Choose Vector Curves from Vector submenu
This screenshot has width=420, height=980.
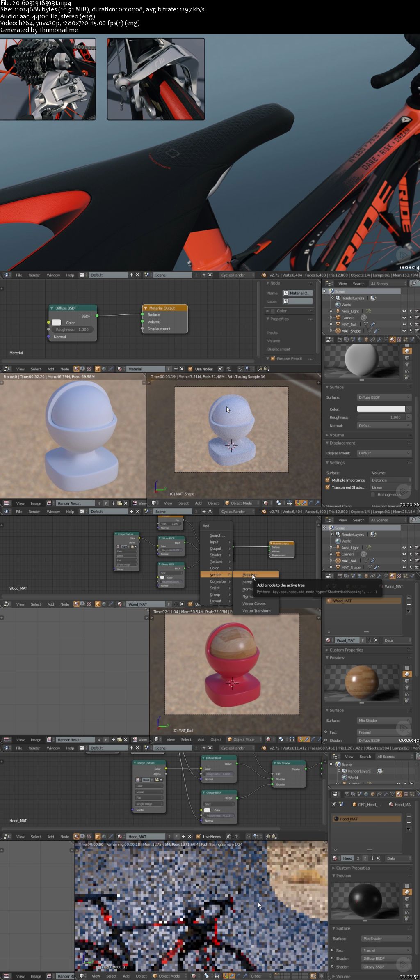tap(254, 604)
